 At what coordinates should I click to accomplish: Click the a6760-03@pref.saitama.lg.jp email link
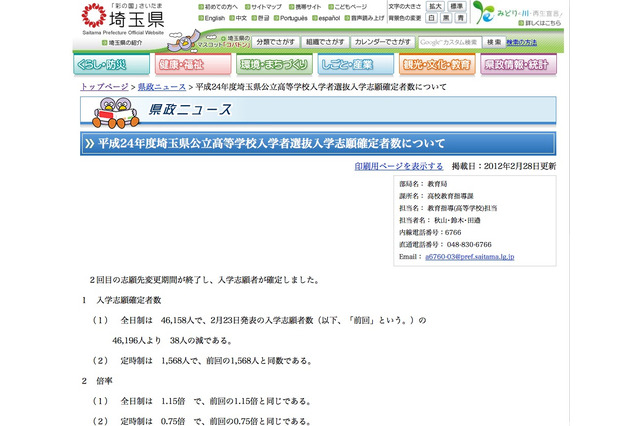(x=470, y=257)
